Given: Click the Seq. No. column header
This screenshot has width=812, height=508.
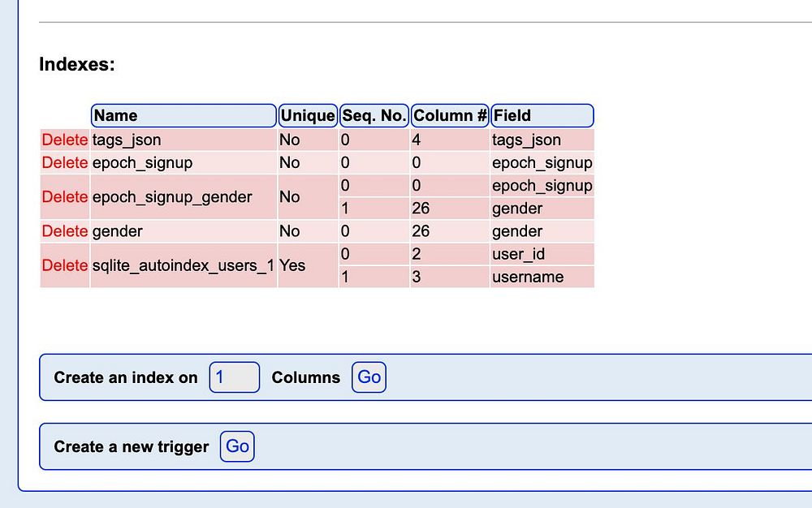Looking at the screenshot, I should [374, 115].
